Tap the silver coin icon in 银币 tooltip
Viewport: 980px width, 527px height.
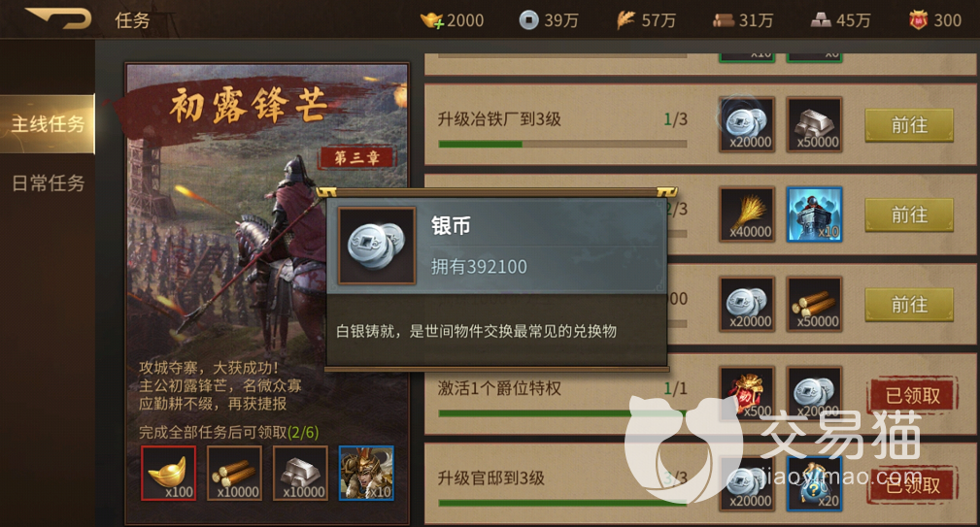377,246
